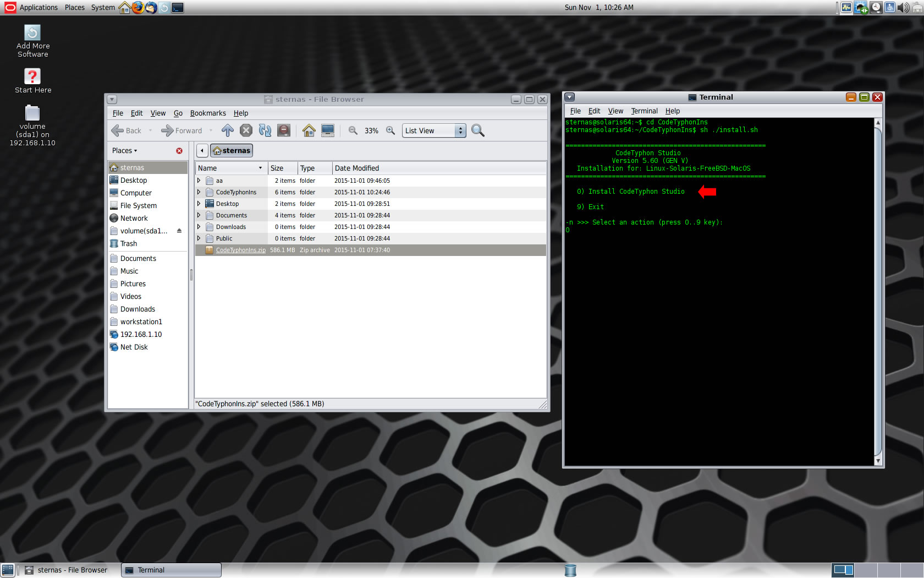Select Net Disk in sidebar
This screenshot has height=578, width=924.
point(148,347)
